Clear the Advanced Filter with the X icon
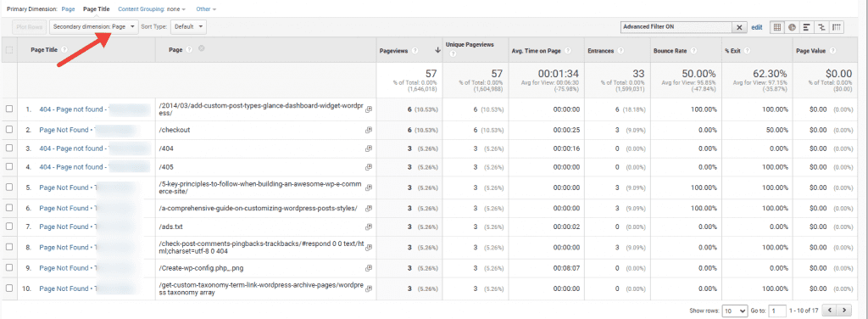 pos(740,27)
